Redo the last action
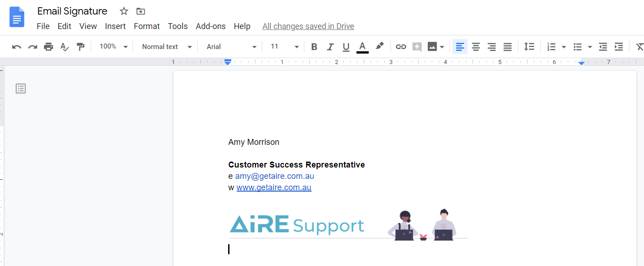Screen dimensions: 644x266 click(x=33, y=46)
